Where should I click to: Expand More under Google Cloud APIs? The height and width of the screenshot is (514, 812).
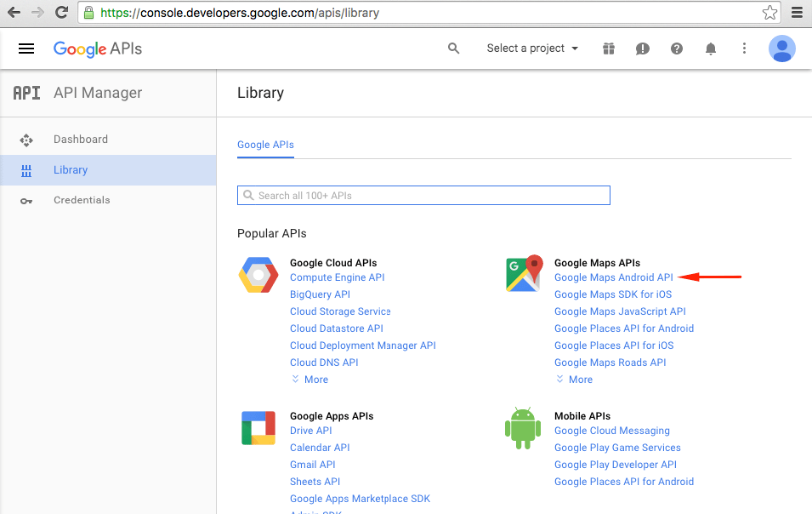309,380
